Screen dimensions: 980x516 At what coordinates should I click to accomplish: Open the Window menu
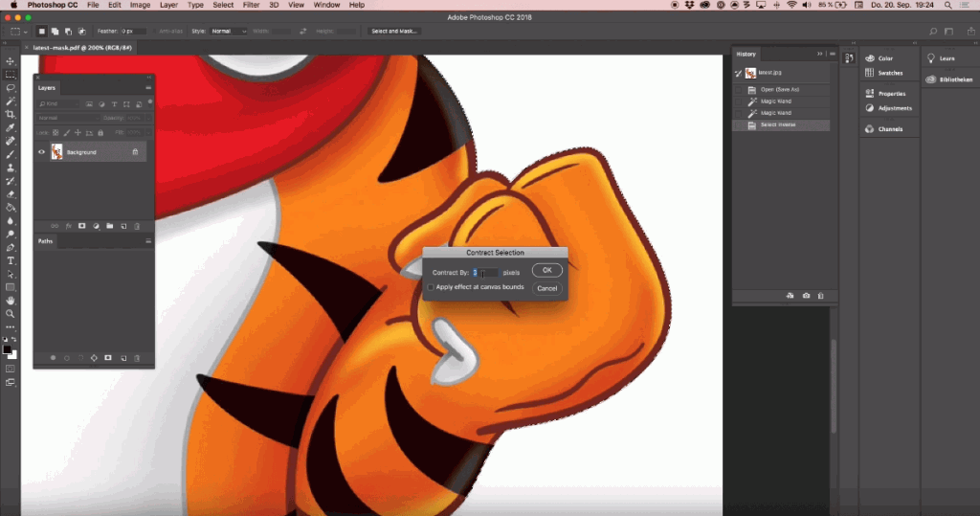pos(326,5)
